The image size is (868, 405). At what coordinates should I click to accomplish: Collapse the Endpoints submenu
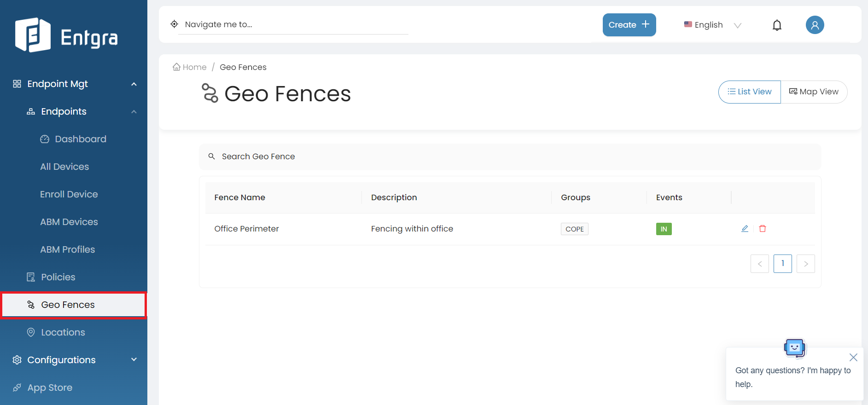click(134, 112)
